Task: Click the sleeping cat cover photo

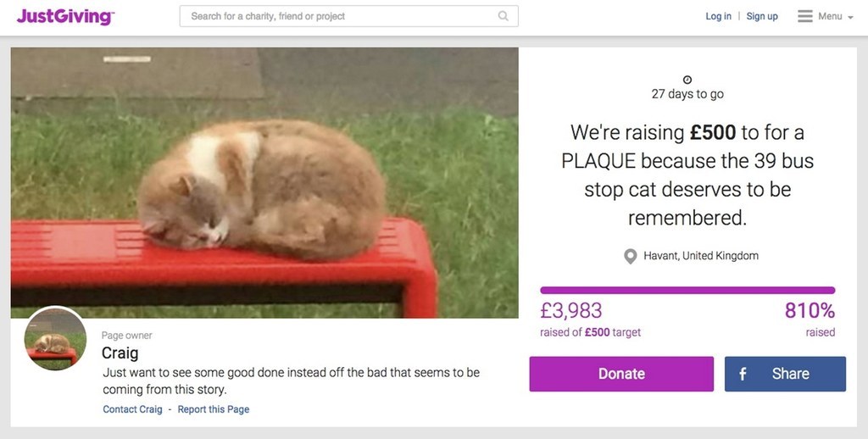Action: [264, 183]
